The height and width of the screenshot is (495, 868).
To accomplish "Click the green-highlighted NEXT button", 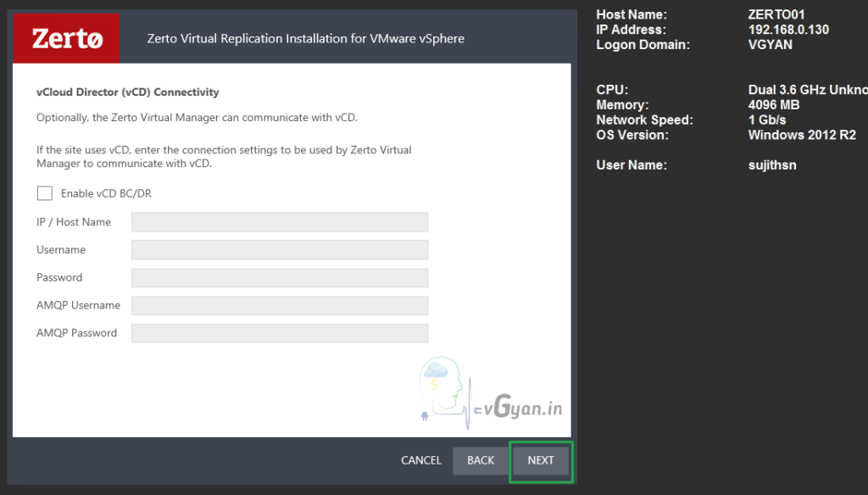I will coord(541,460).
